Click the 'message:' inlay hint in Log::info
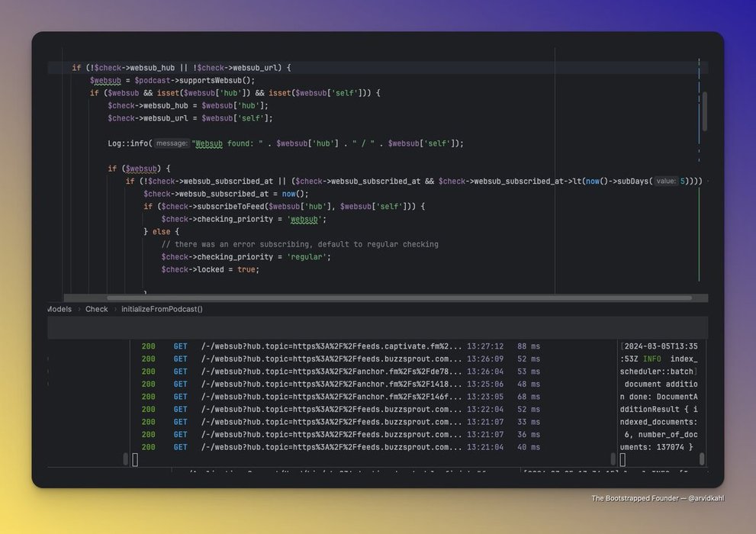Image resolution: width=756 pixels, height=534 pixels. point(172,143)
